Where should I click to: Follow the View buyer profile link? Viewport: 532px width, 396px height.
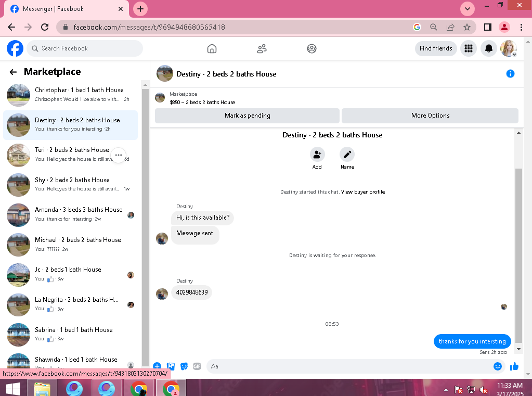(362, 192)
